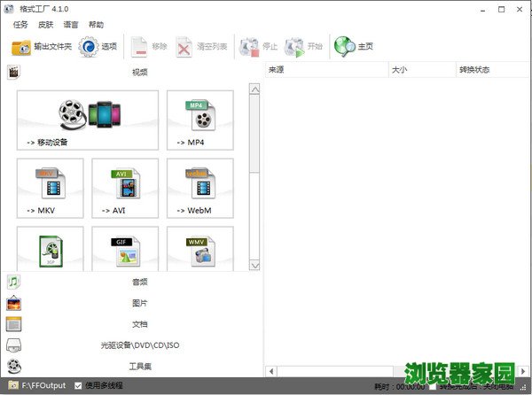Choose the MKV conversion format
Screen dimensions: 532x395
51,188
